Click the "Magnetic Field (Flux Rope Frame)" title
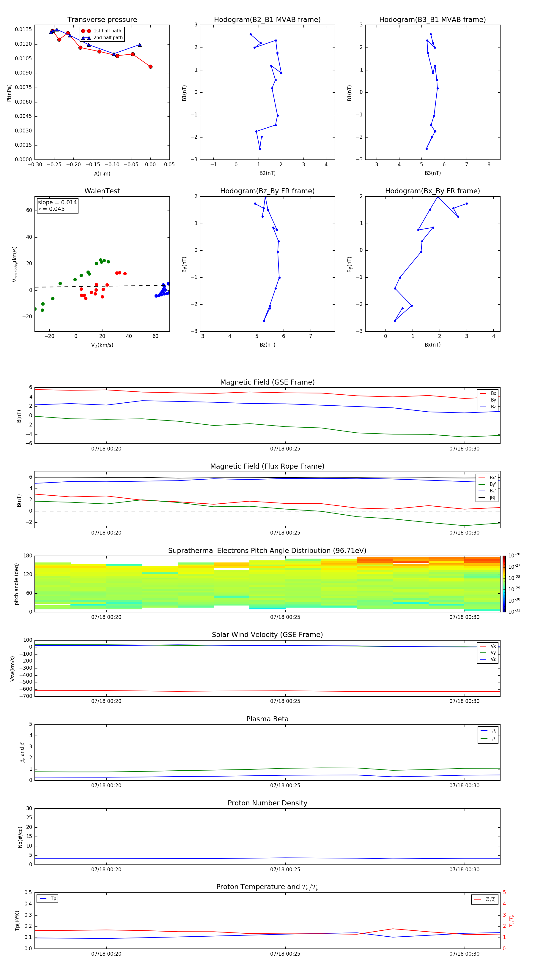The height and width of the screenshot is (980, 535). pos(267,467)
